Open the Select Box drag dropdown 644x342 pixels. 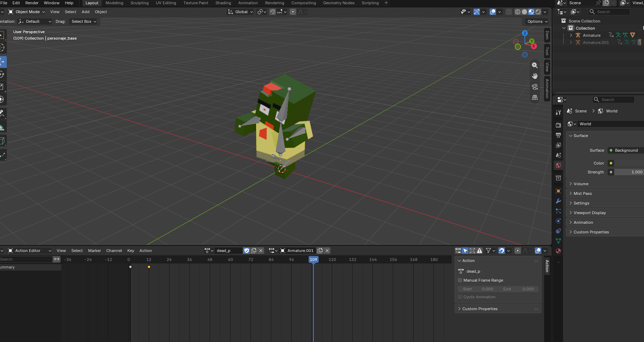[84, 21]
